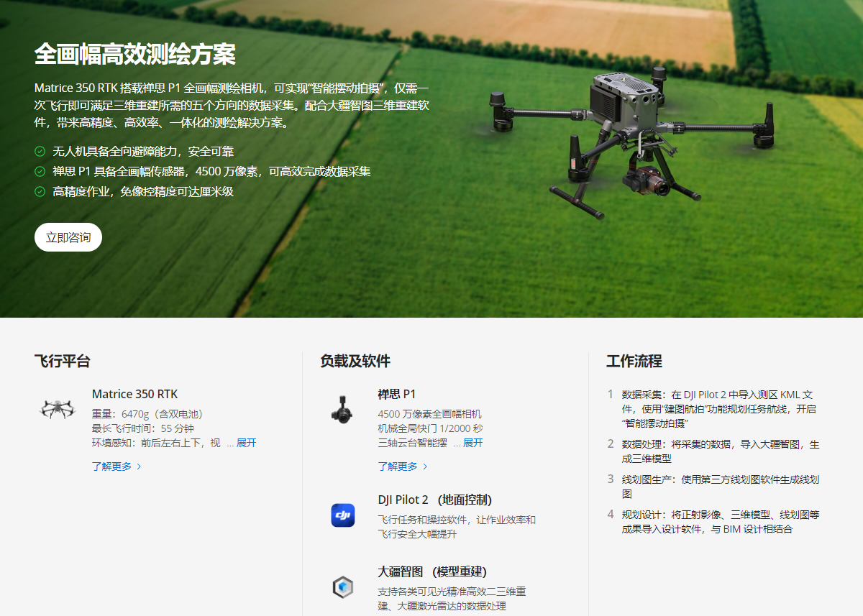Click the 禅思 P1 product title
The image size is (863, 616).
(x=396, y=394)
